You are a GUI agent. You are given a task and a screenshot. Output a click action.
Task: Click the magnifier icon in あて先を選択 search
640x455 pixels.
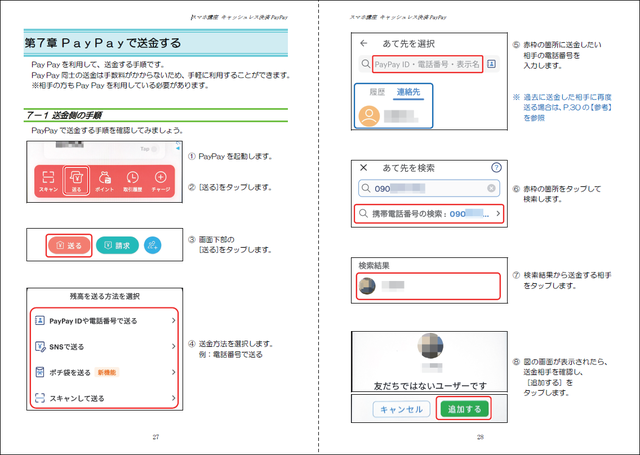tap(366, 64)
